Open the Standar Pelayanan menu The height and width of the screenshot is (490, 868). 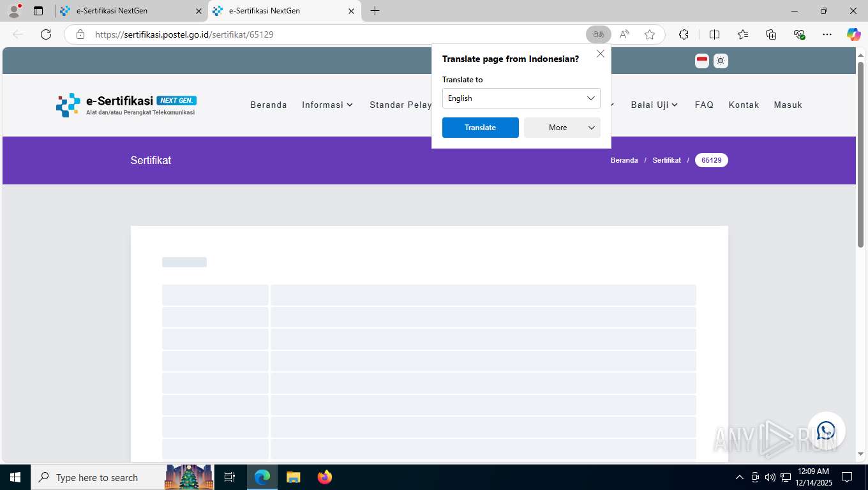pyautogui.click(x=400, y=105)
